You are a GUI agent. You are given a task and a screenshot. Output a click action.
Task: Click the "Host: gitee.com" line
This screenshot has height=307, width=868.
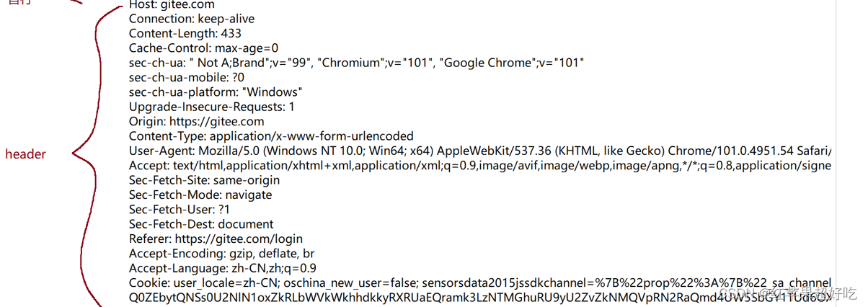[x=172, y=5]
